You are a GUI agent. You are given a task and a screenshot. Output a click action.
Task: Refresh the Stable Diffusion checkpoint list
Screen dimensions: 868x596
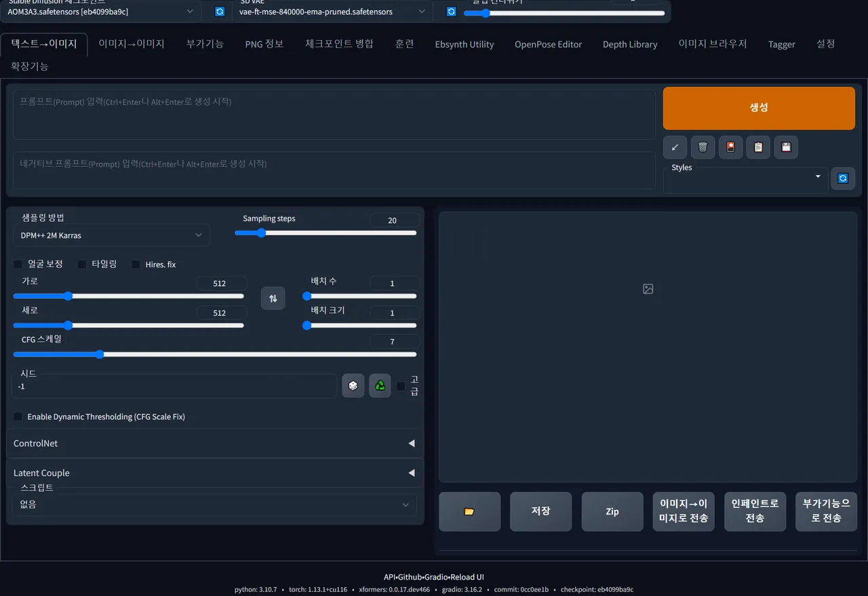click(219, 12)
